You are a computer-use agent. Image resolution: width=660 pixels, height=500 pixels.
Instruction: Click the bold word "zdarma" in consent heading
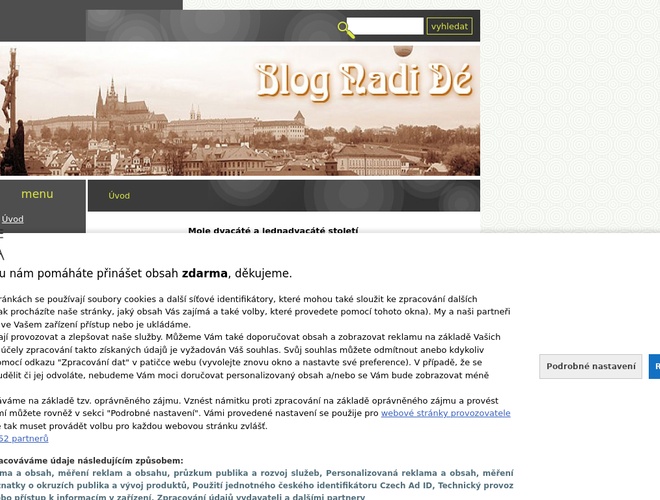tap(204, 273)
